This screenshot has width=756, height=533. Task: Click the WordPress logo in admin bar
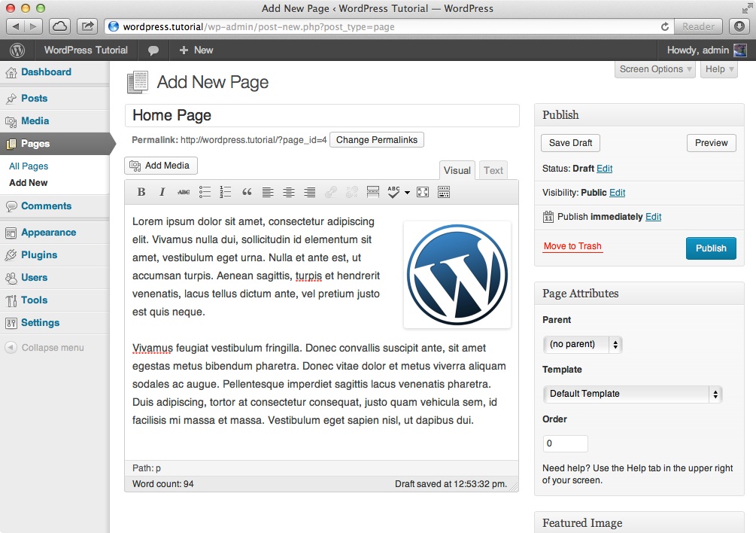pos(17,50)
